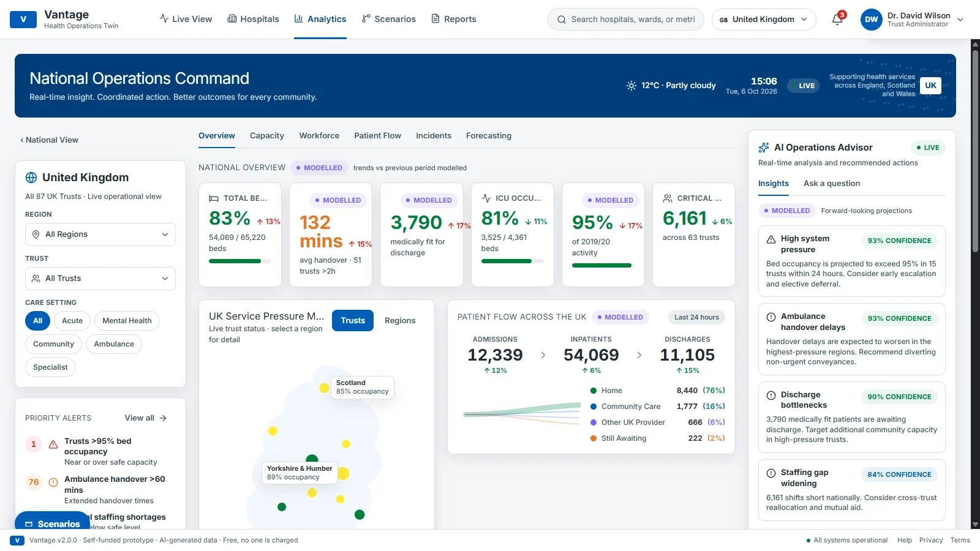
Task: Click the Critical staffing people icon
Action: click(668, 198)
